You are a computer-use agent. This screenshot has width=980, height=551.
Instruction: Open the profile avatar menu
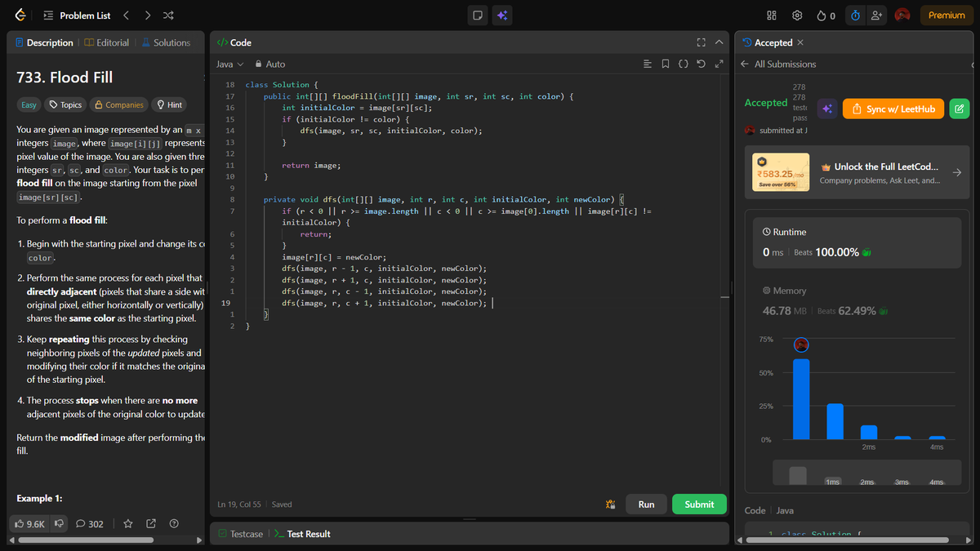(x=902, y=16)
